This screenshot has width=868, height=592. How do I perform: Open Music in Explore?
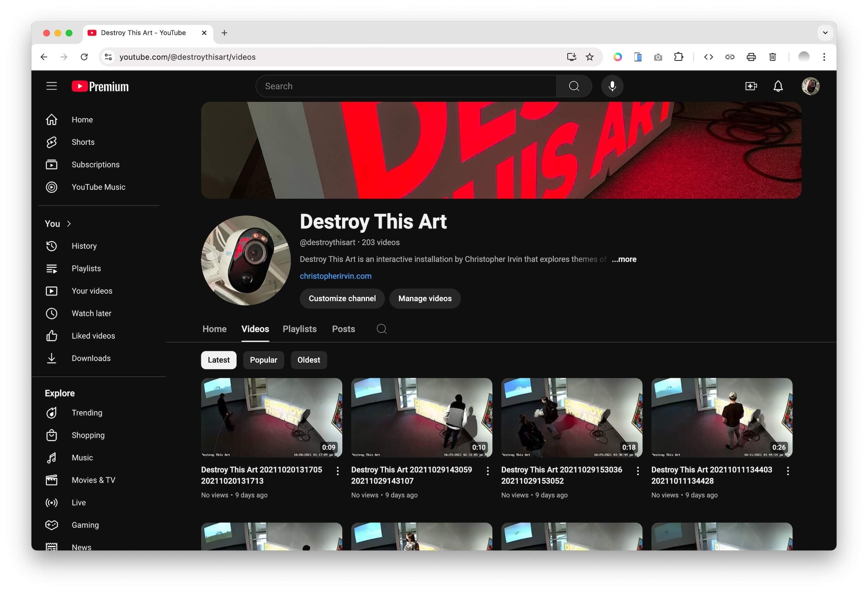point(99,458)
